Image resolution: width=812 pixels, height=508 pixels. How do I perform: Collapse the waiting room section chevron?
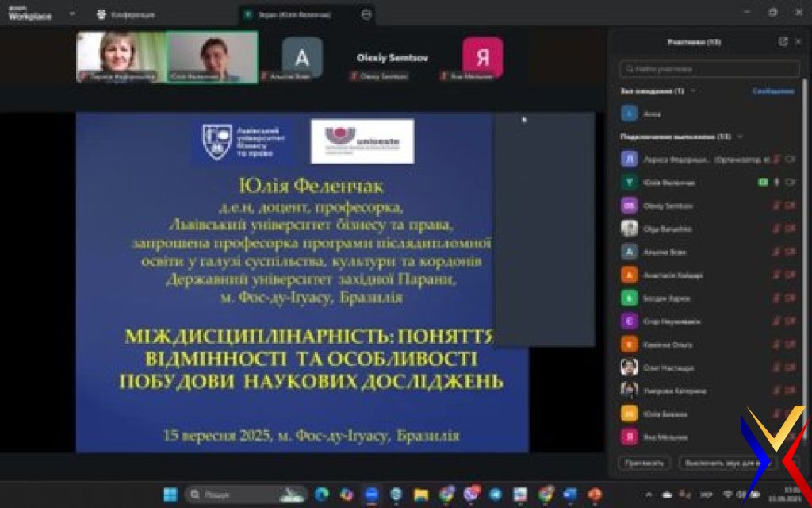(693, 91)
